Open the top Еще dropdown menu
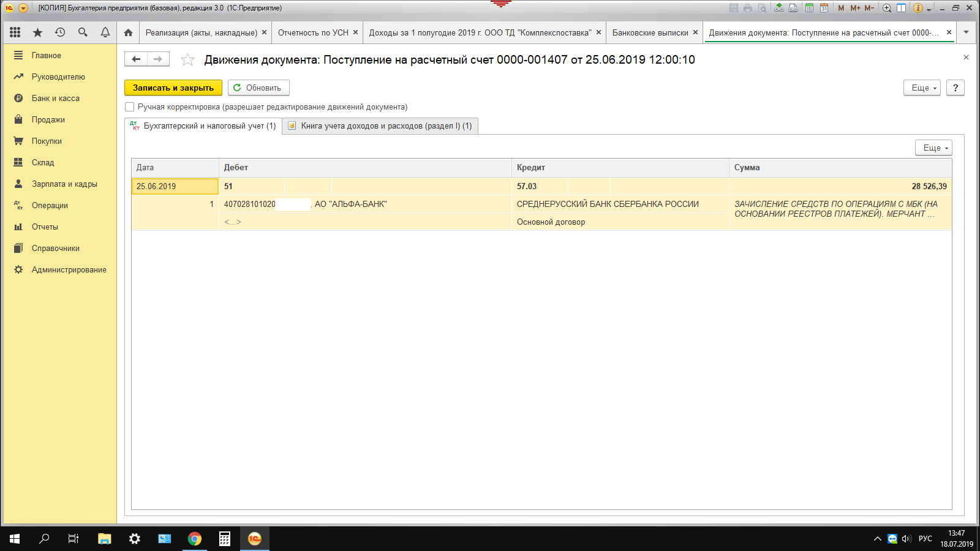This screenshot has width=980, height=551. 922,88
